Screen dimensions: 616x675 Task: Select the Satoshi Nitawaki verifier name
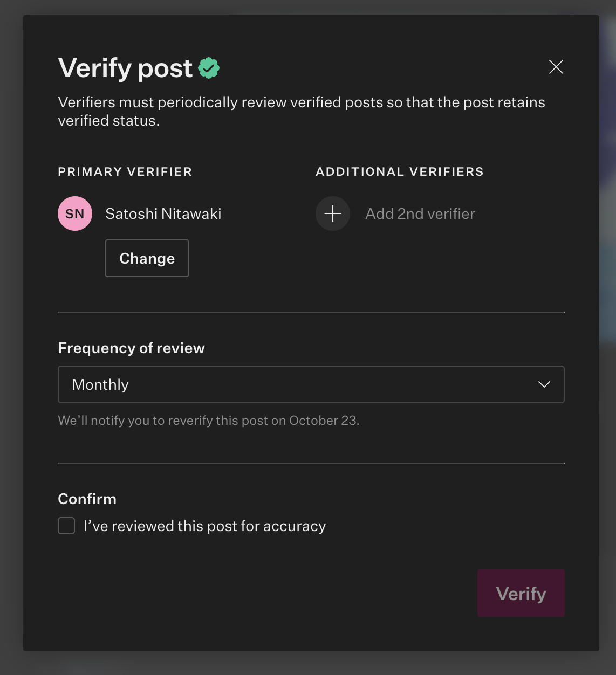coord(163,213)
